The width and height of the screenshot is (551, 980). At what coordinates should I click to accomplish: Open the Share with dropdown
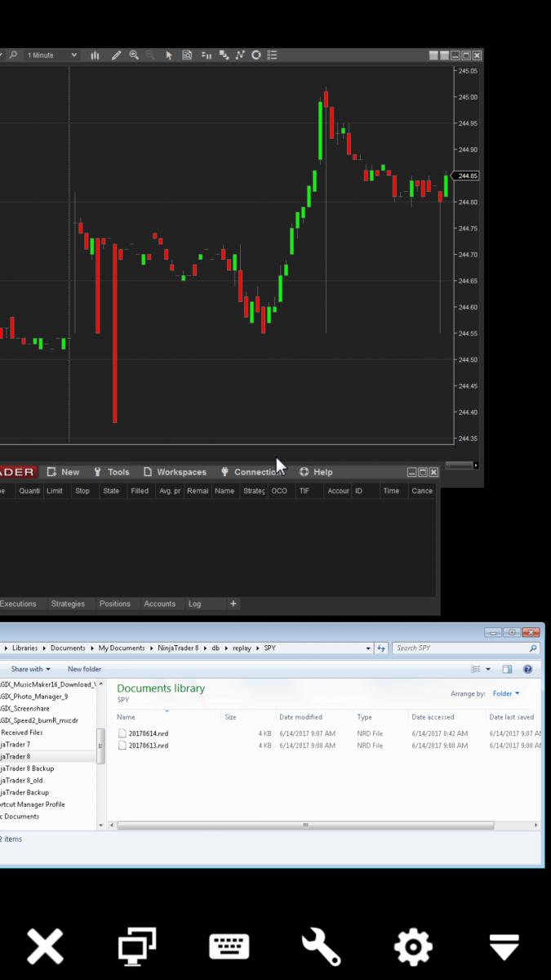click(30, 670)
